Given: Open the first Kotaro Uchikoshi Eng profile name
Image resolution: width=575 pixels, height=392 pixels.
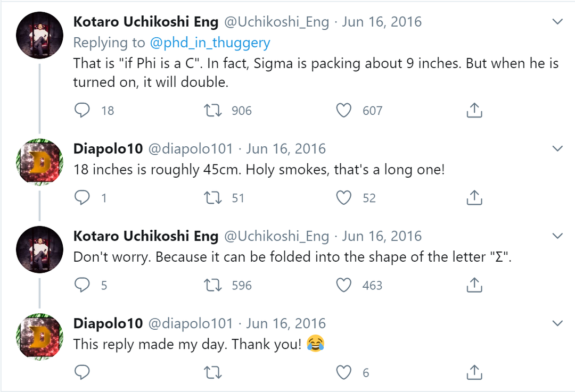Looking at the screenshot, I should click(145, 22).
